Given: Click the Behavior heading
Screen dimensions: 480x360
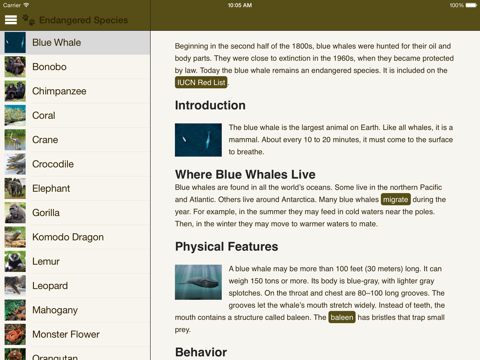Looking at the screenshot, I should 201,352.
